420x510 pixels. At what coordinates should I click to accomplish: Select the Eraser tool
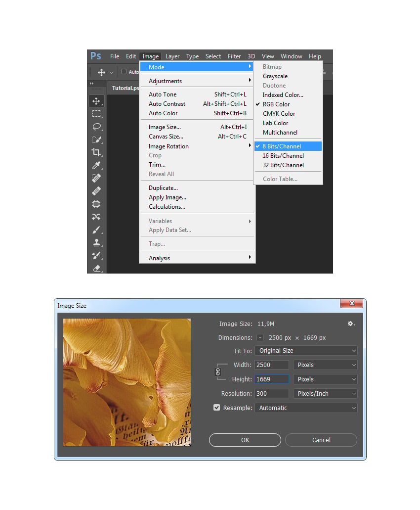96,268
